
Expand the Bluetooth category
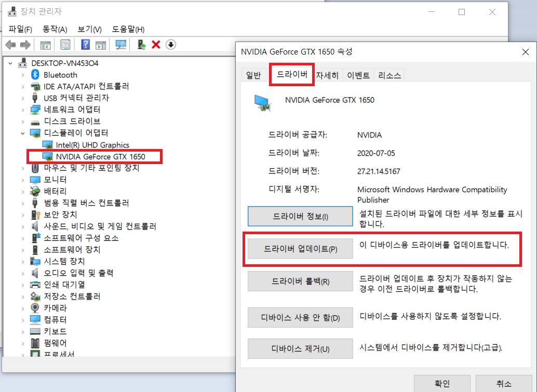tap(23, 75)
